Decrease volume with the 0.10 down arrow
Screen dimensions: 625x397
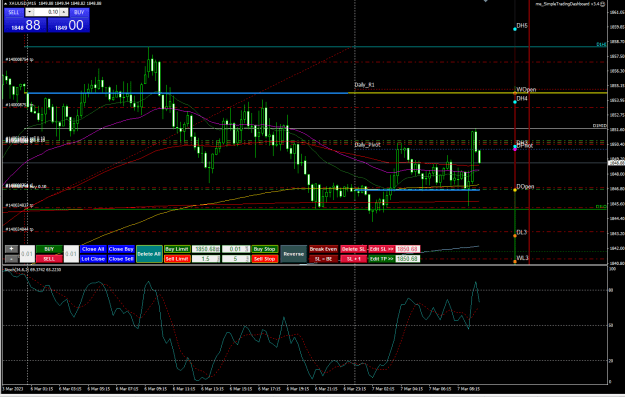(29, 12)
